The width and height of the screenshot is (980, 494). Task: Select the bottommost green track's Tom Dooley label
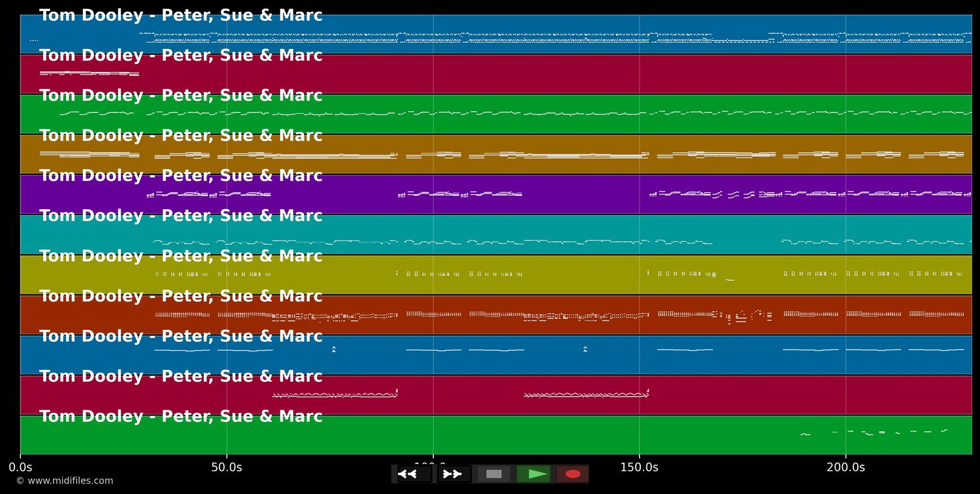coord(181,416)
